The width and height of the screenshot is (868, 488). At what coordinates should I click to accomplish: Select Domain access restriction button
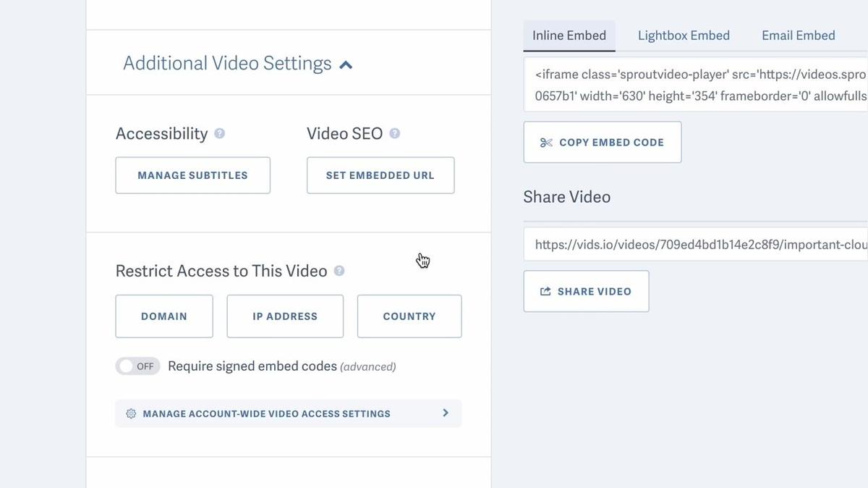[x=164, y=316]
